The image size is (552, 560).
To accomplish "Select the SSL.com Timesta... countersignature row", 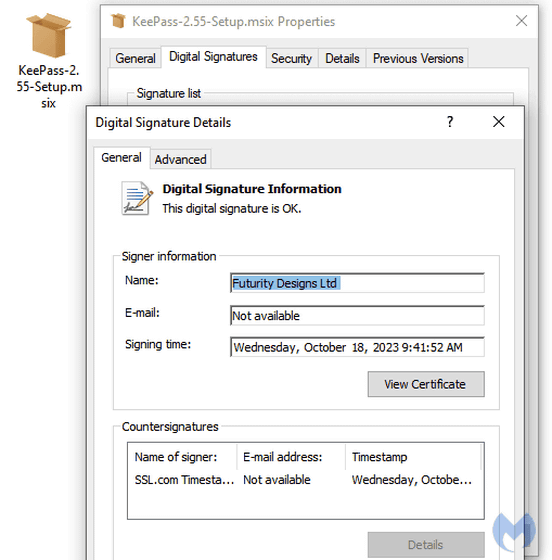I will 305,480.
